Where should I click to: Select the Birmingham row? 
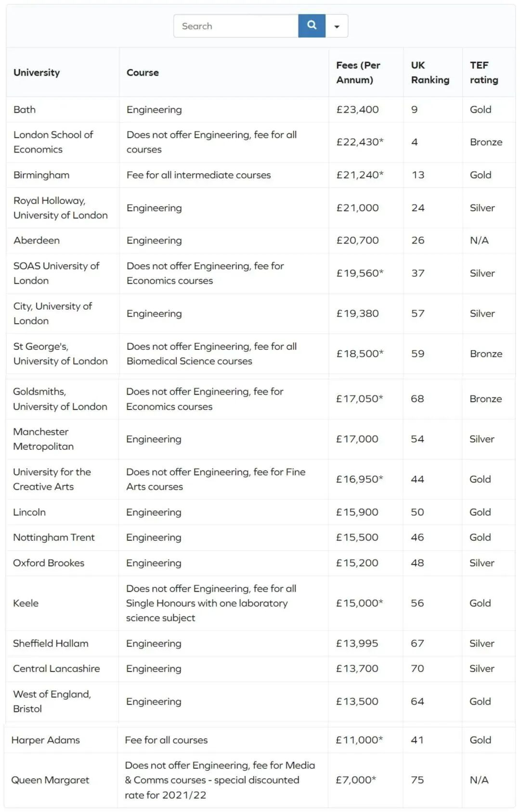point(260,175)
